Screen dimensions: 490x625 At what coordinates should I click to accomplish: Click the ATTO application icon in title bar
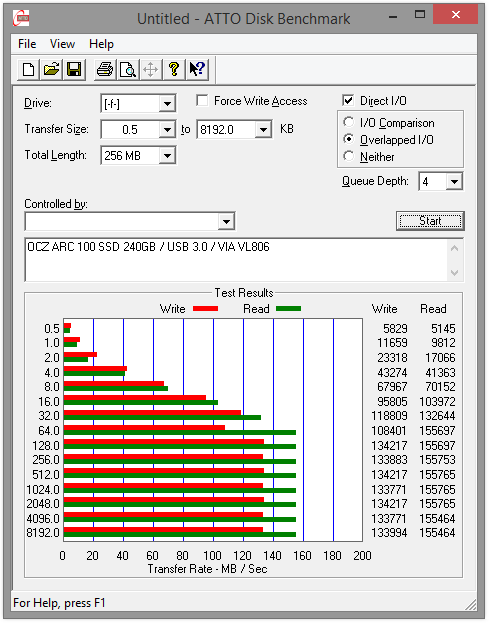[x=21, y=18]
